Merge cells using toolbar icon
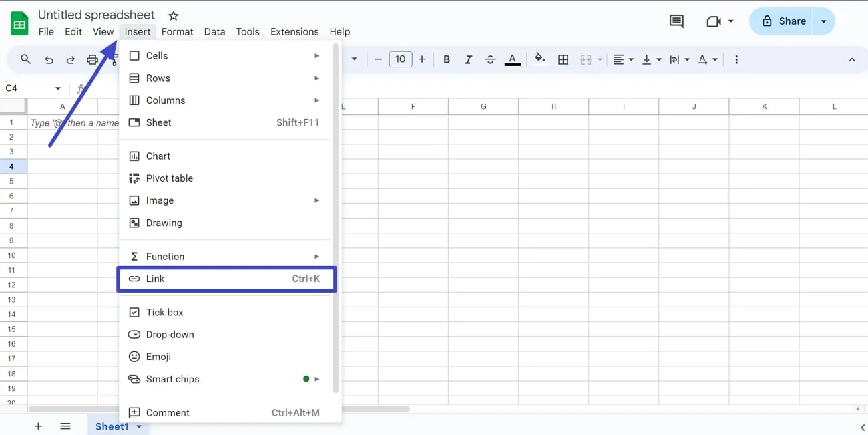 pyautogui.click(x=586, y=59)
